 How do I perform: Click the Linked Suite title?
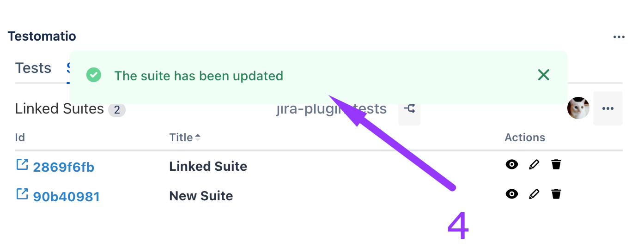click(x=208, y=166)
